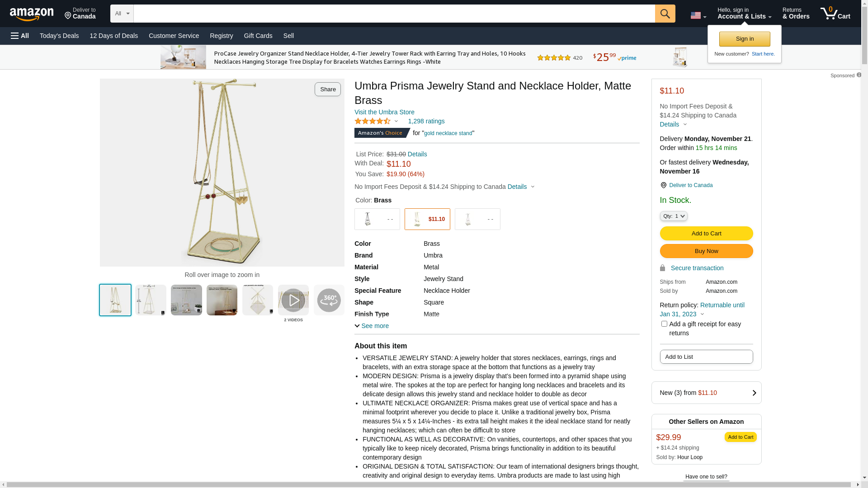This screenshot has width=868, height=488.
Task: Open the All hamburger menu
Action: (x=20, y=36)
